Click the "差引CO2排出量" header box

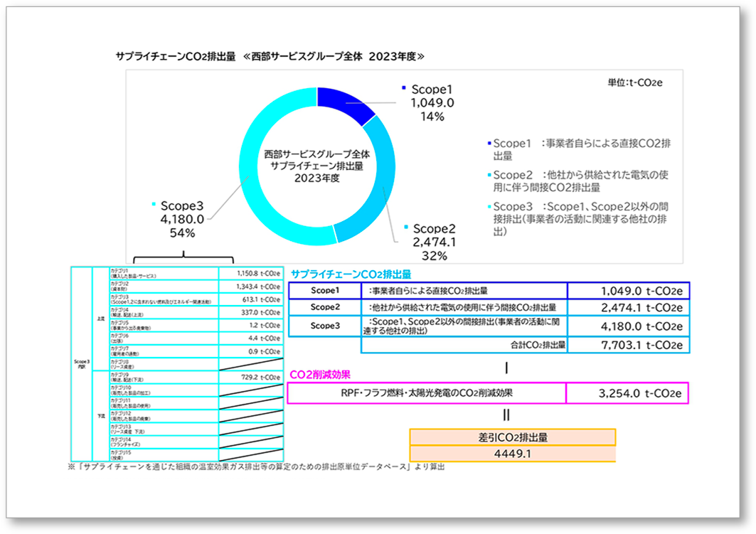coord(513,437)
